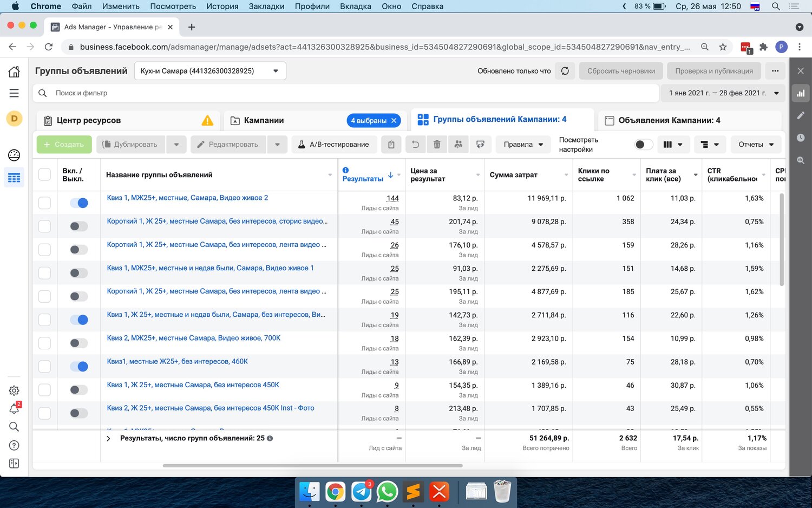Open the hamburger menu in left sidebar

click(x=14, y=93)
